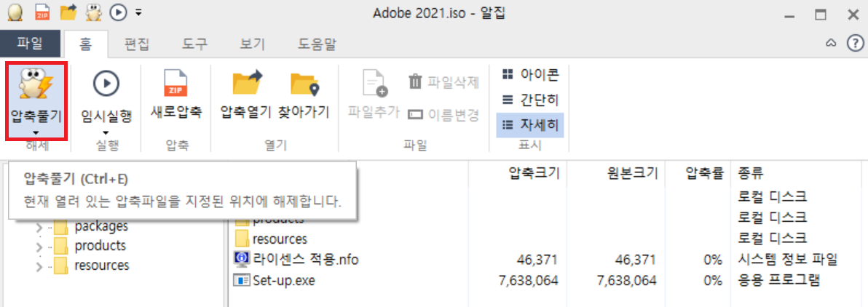Expand the resources folder in tree
The width and height of the screenshot is (868, 307).
(x=39, y=266)
